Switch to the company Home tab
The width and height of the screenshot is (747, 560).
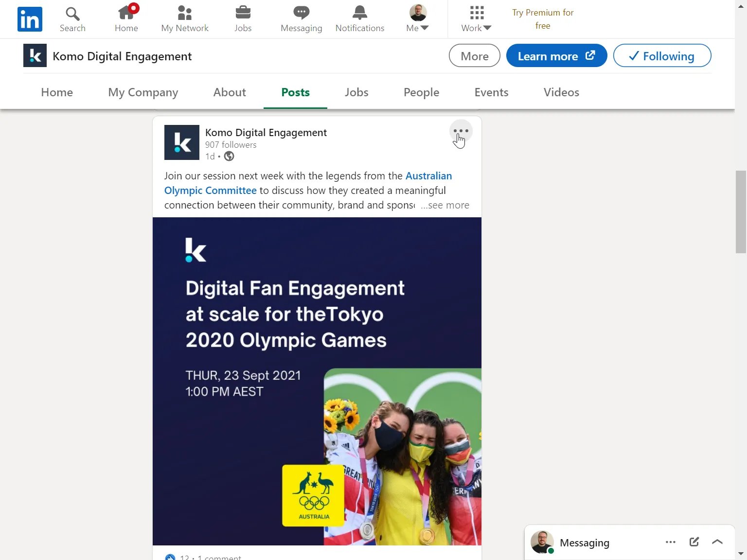57,92
